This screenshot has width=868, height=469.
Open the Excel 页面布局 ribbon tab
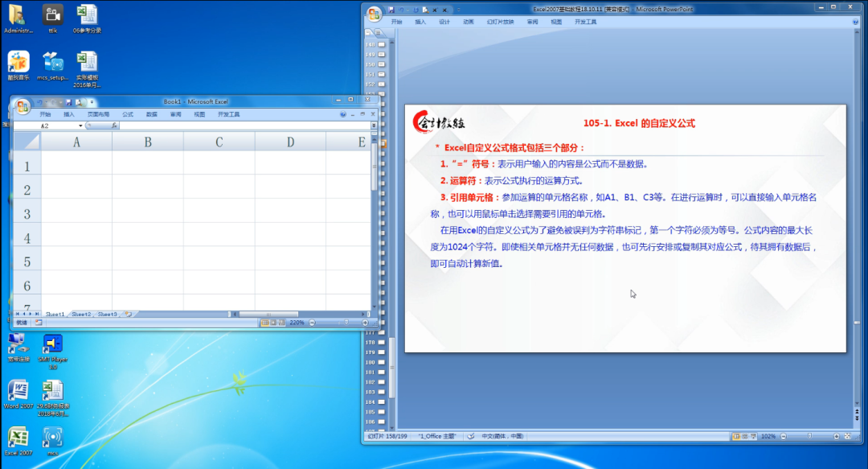coord(98,114)
